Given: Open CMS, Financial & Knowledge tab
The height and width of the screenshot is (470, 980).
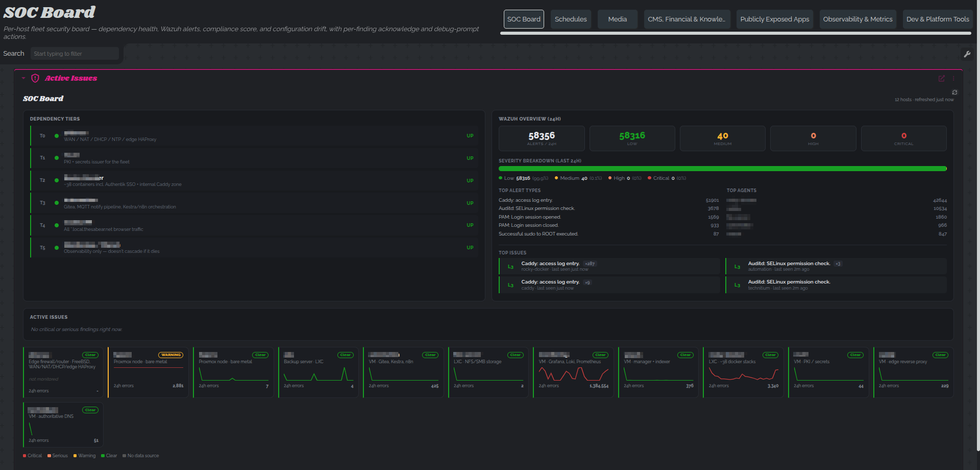Looking at the screenshot, I should (x=687, y=19).
